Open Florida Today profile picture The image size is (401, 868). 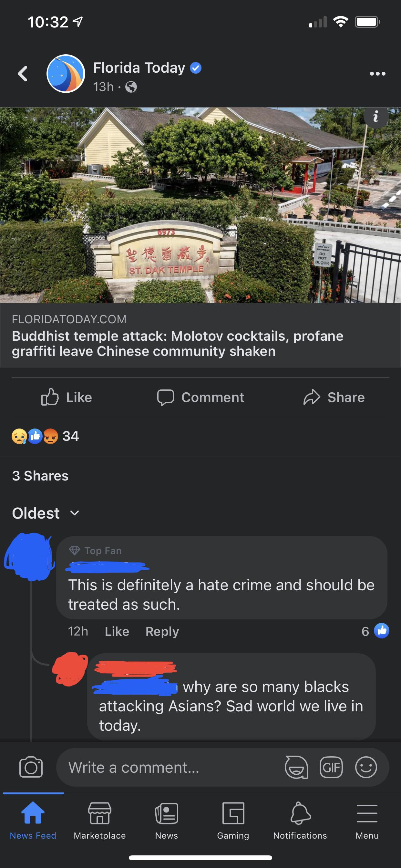66,73
